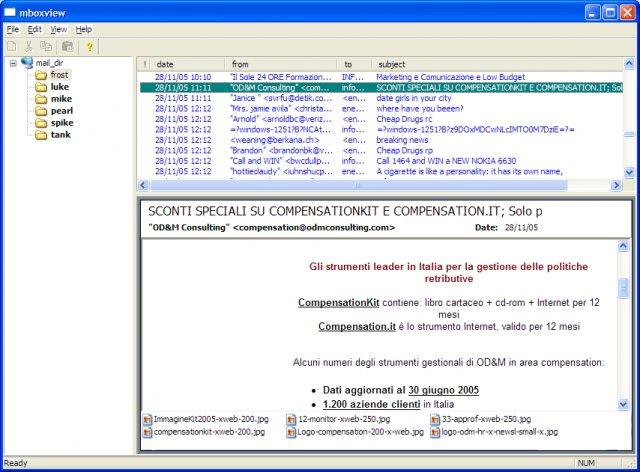Click the Paste toolbar icon
Screen dimensions: 640x472
click(x=67, y=46)
